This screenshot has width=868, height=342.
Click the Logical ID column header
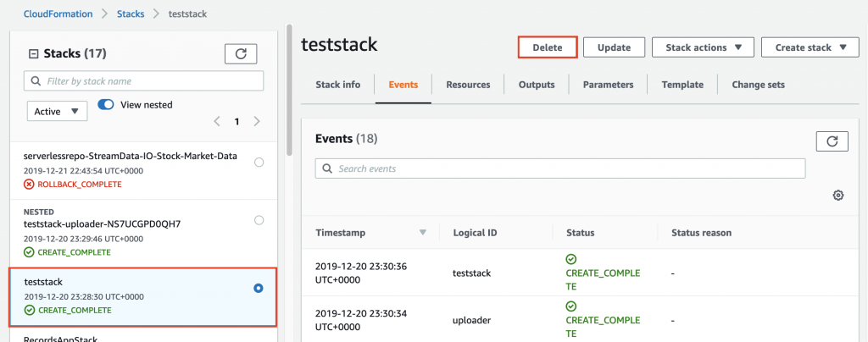(475, 233)
